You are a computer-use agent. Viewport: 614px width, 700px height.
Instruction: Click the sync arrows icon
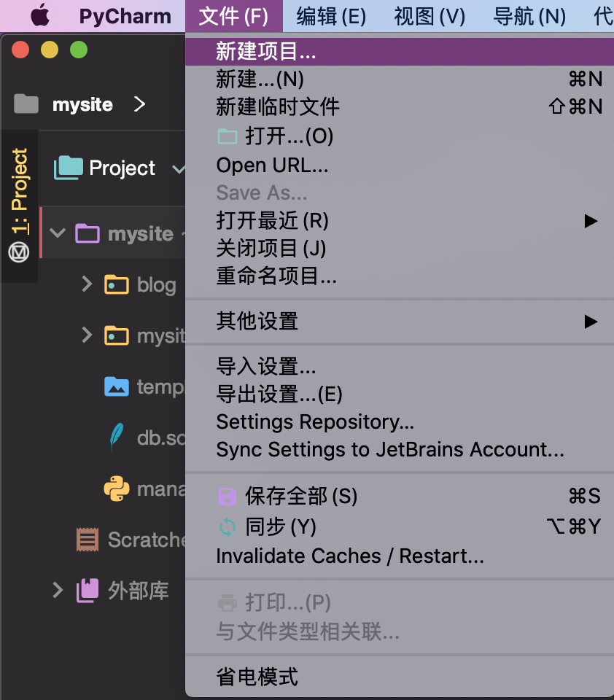pyautogui.click(x=228, y=526)
